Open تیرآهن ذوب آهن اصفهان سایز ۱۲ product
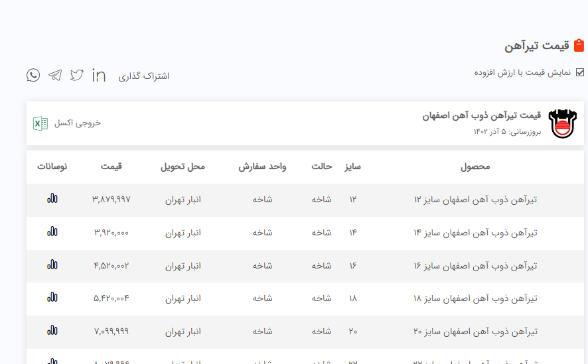The image size is (588, 364). (475, 199)
